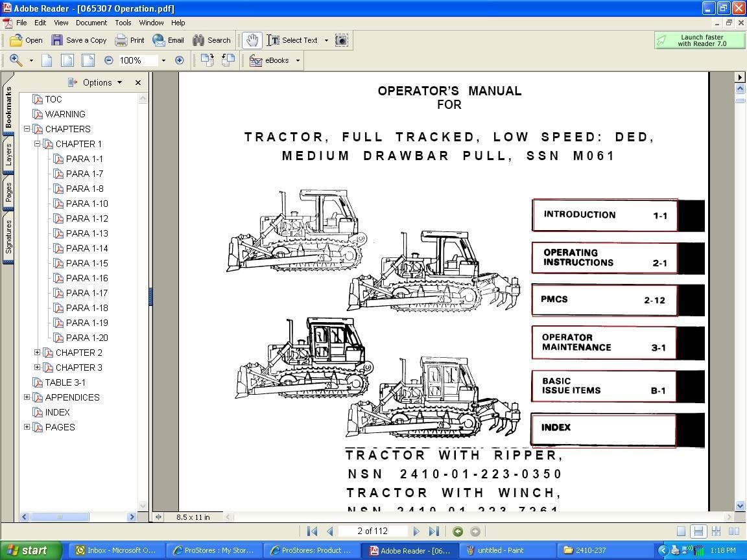Set Actual Size page view
The height and width of the screenshot is (560, 747).
coord(47,60)
